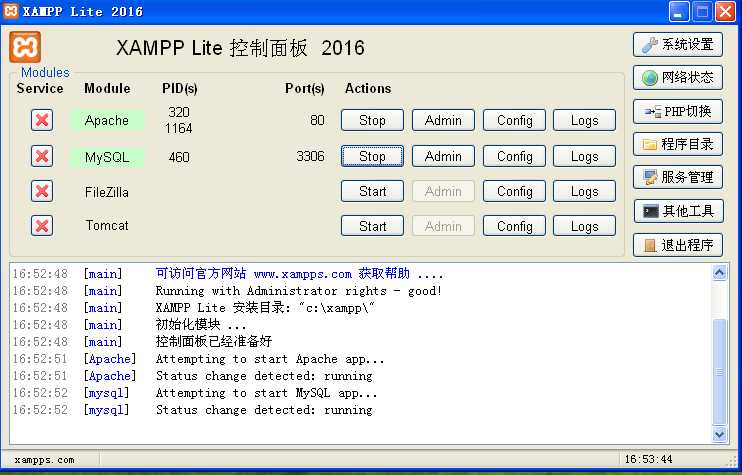Click the 'Attempting to start MySQL app...' log line

click(267, 393)
